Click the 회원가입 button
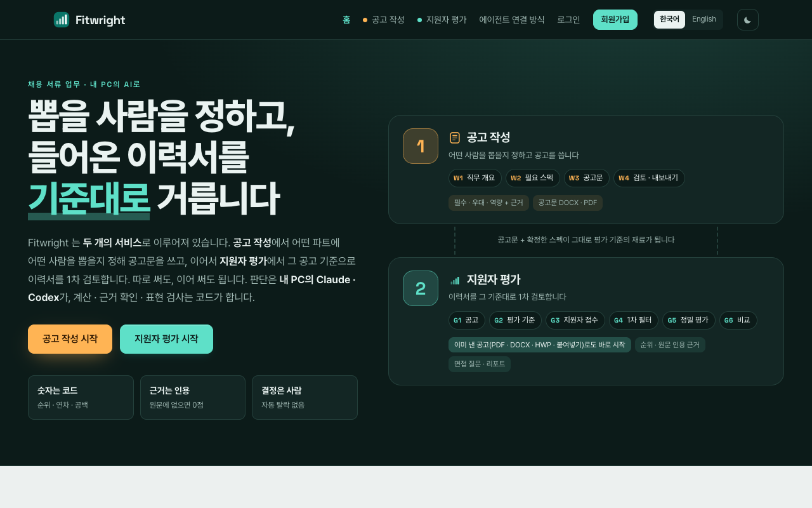This screenshot has width=812, height=508. coord(615,20)
